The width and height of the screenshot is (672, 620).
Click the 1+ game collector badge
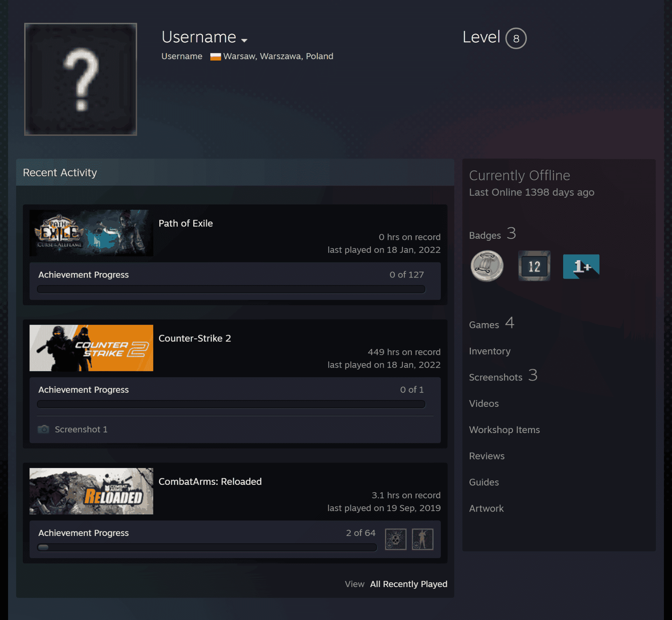click(x=581, y=266)
